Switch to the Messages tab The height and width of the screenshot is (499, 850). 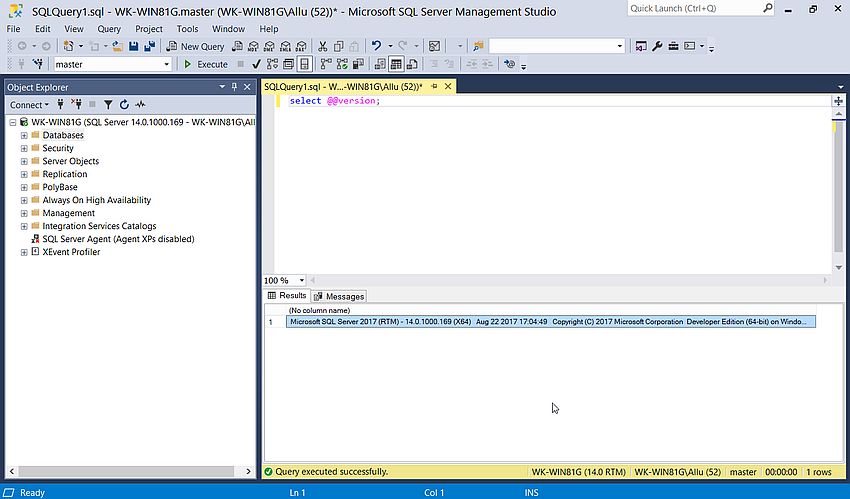click(x=339, y=296)
